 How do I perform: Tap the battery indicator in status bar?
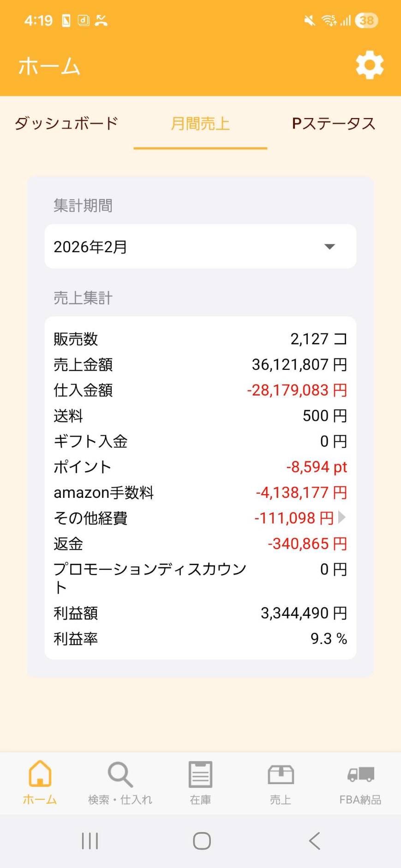coord(366,21)
